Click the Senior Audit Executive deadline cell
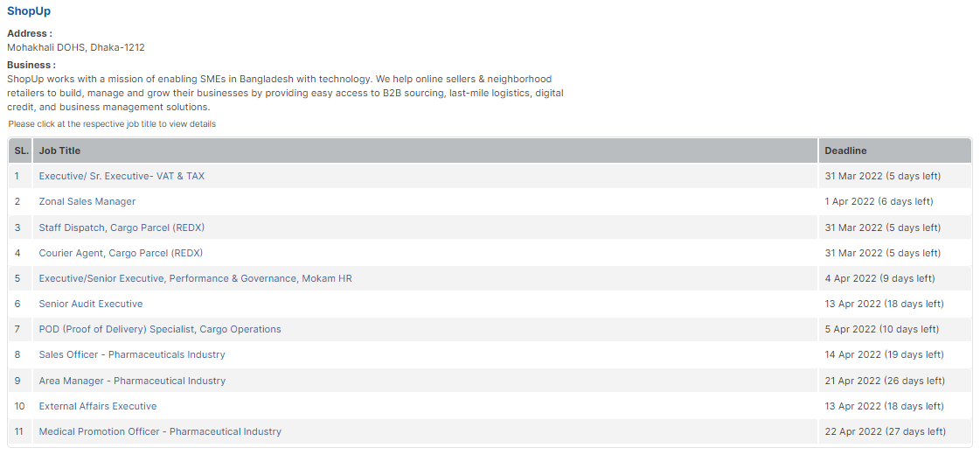The image size is (980, 455). pos(895,304)
